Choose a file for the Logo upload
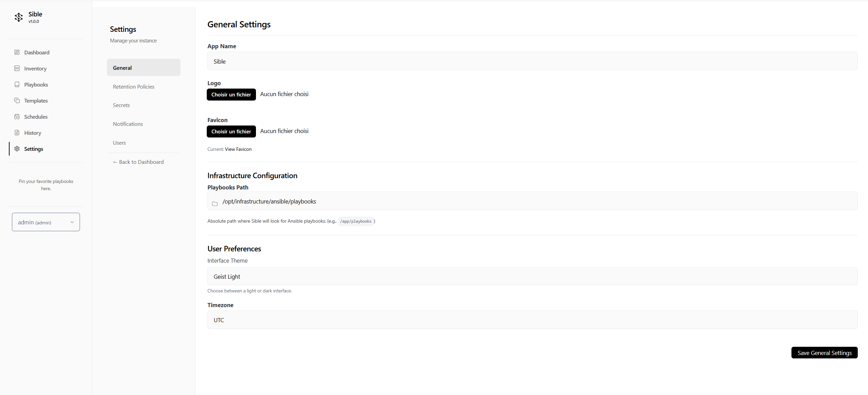The height and width of the screenshot is (395, 868). pyautogui.click(x=231, y=94)
